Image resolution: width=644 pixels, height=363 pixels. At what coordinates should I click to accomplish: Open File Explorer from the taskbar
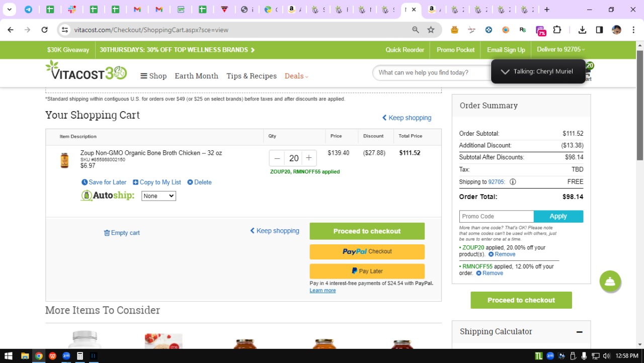pos(25,356)
